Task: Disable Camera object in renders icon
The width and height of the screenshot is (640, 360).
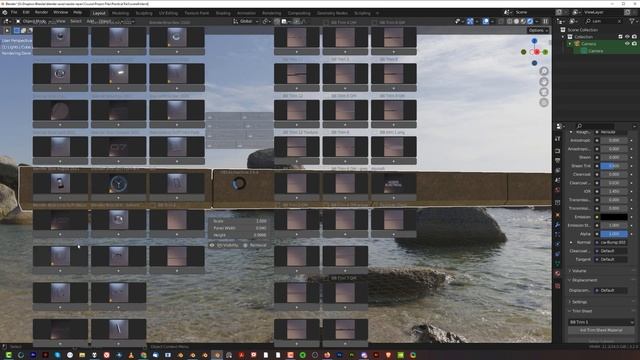Action: point(634,44)
